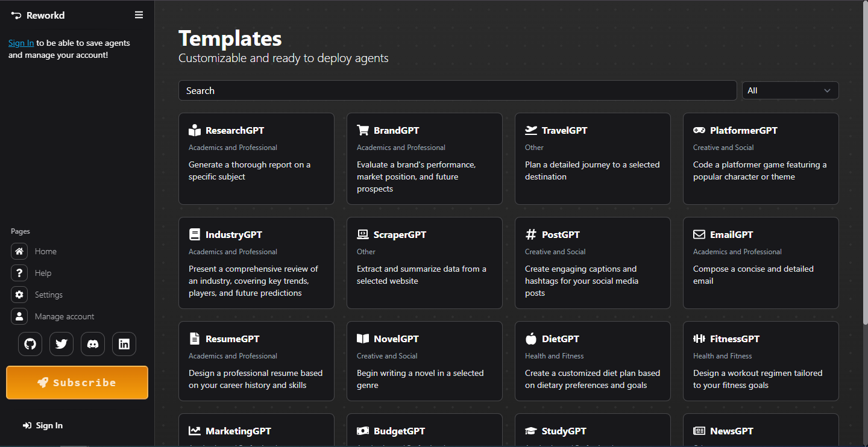
Task: Click the BrandGPT shopping cart icon
Action: click(363, 130)
